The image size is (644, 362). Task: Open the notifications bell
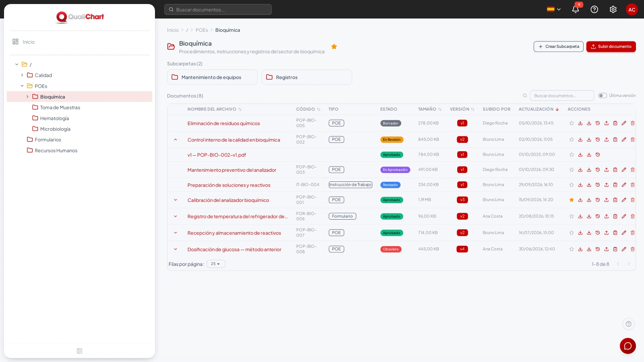pyautogui.click(x=576, y=9)
